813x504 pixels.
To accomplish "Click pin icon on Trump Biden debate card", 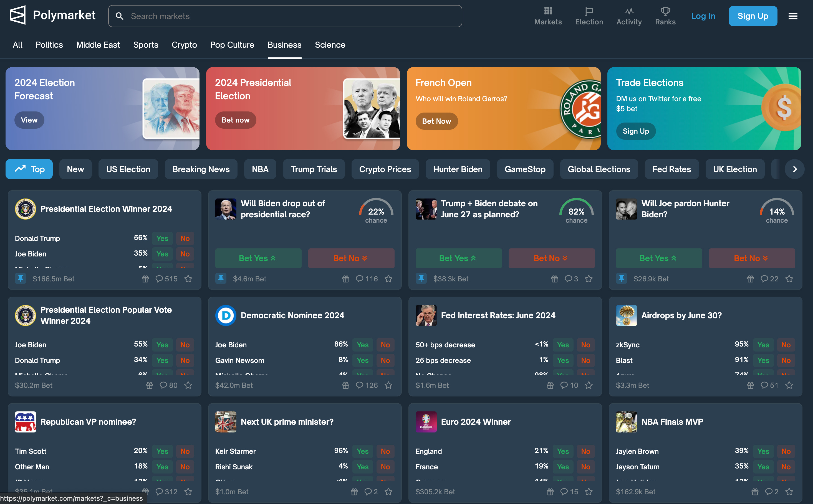I will (x=421, y=278).
